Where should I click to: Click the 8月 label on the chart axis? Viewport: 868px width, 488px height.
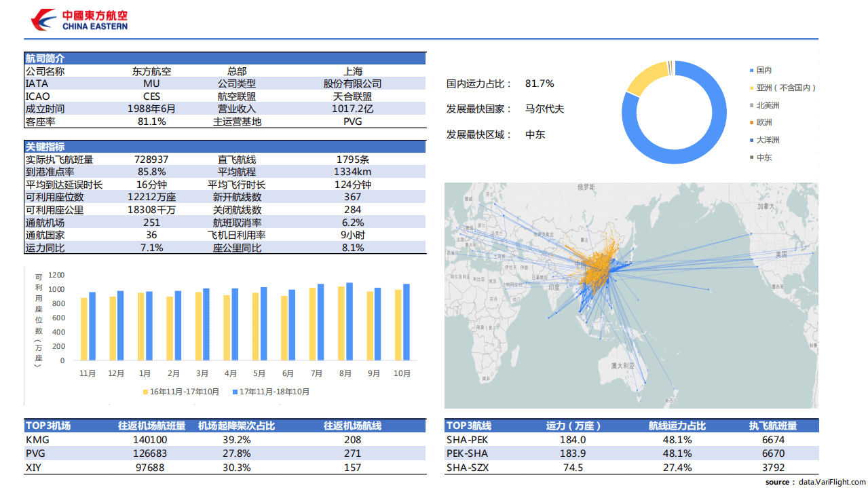point(345,373)
